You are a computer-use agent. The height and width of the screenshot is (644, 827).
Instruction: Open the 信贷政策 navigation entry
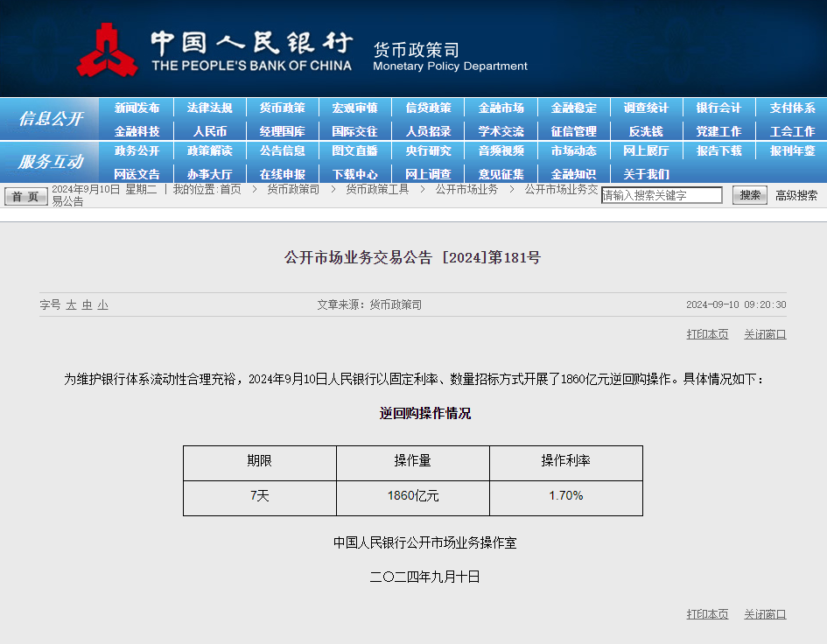point(427,108)
